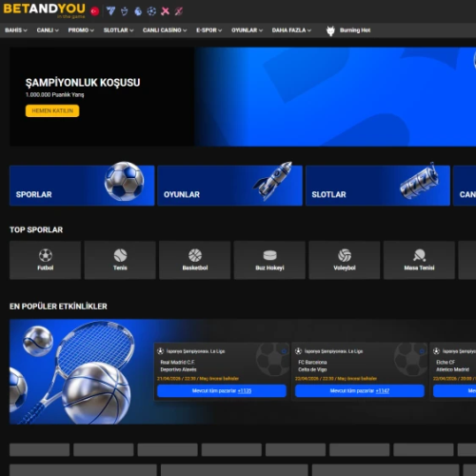This screenshot has height=476, width=476.
Task: Select the Tenis sport icon tile
Action: pyautogui.click(x=120, y=260)
